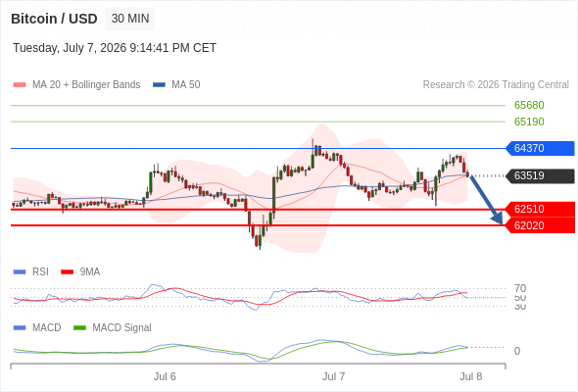Click the MA 50 legend label
Image resolution: width=578 pixels, height=392 pixels.
coord(186,85)
